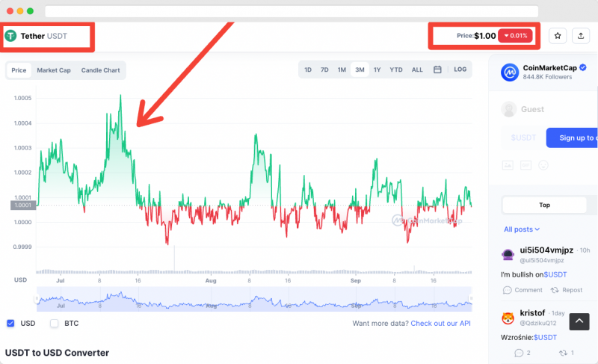Click the browser address bar

[x=292, y=11]
